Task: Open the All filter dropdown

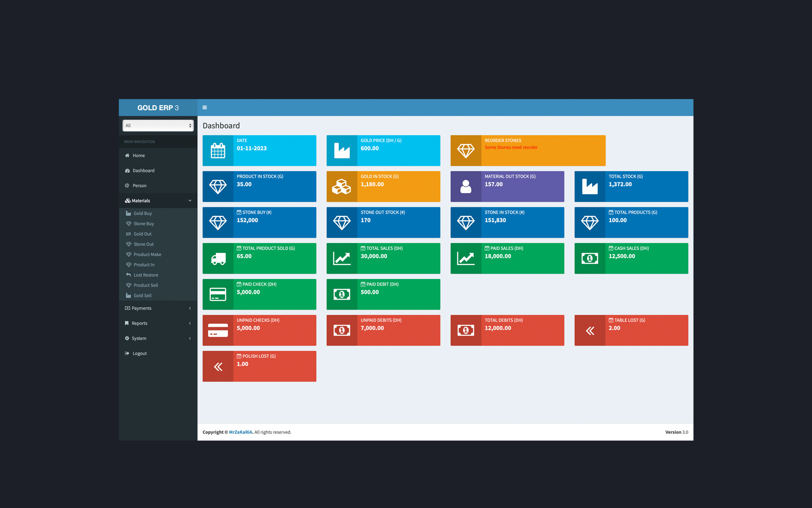Action: [158, 125]
